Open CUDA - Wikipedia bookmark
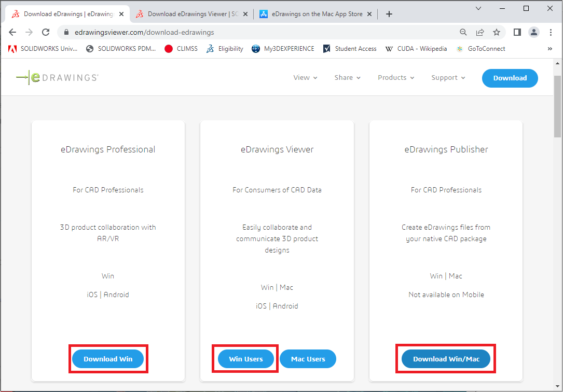 pos(416,49)
